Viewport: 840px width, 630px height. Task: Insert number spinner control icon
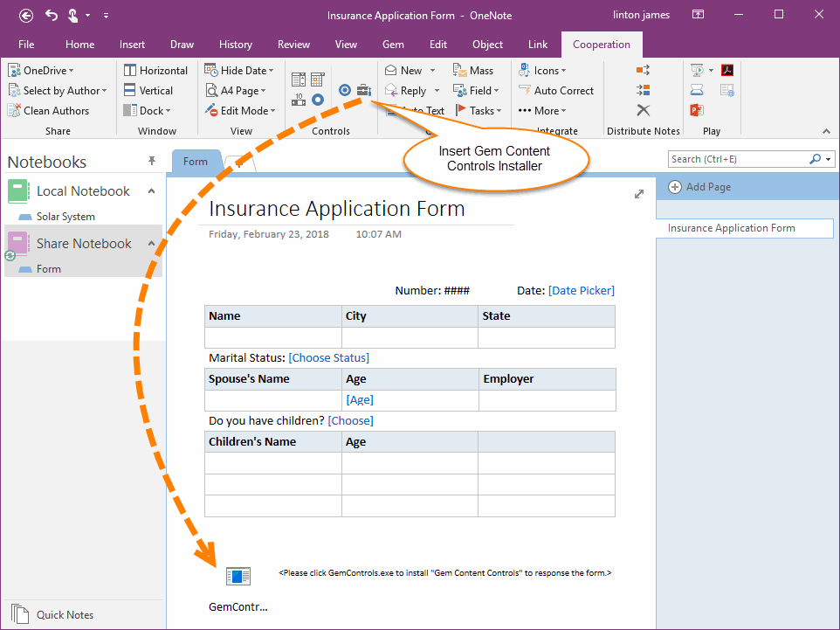click(x=299, y=100)
